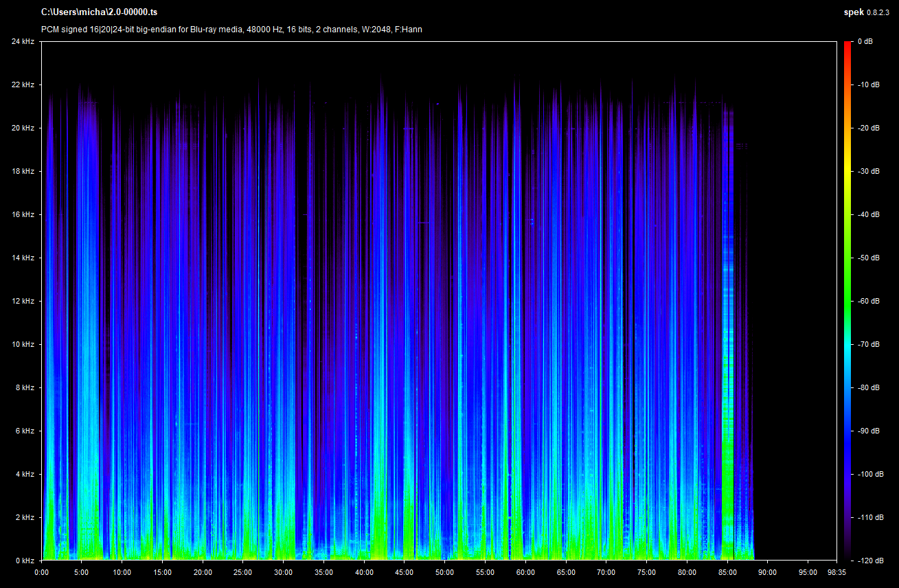
Task: Click the empty black spectrogram area after 90:00
Action: click(x=797, y=275)
